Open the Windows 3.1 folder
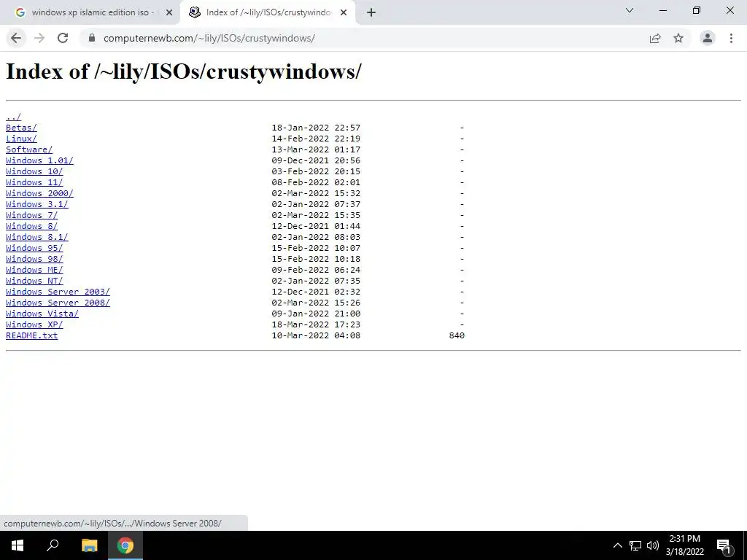Viewport: 747px width, 560px height. point(36,204)
